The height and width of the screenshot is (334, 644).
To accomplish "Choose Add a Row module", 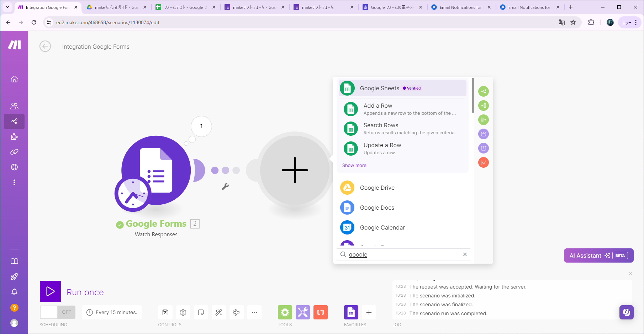I will (x=402, y=109).
